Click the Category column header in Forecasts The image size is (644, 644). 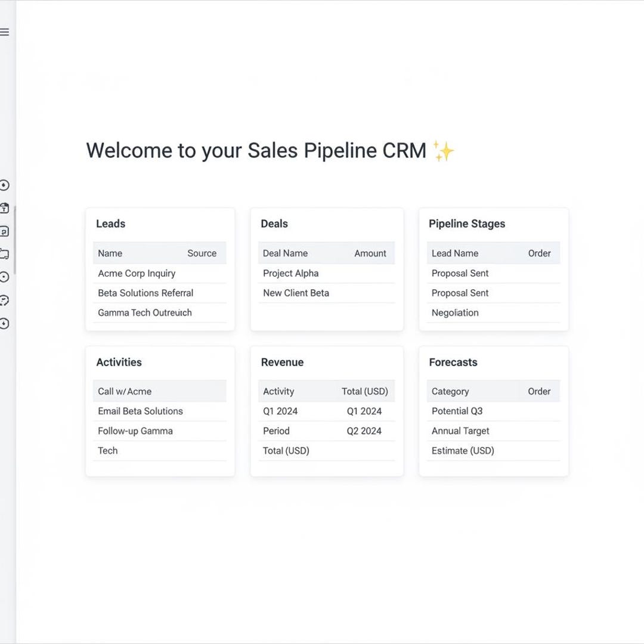pos(450,391)
